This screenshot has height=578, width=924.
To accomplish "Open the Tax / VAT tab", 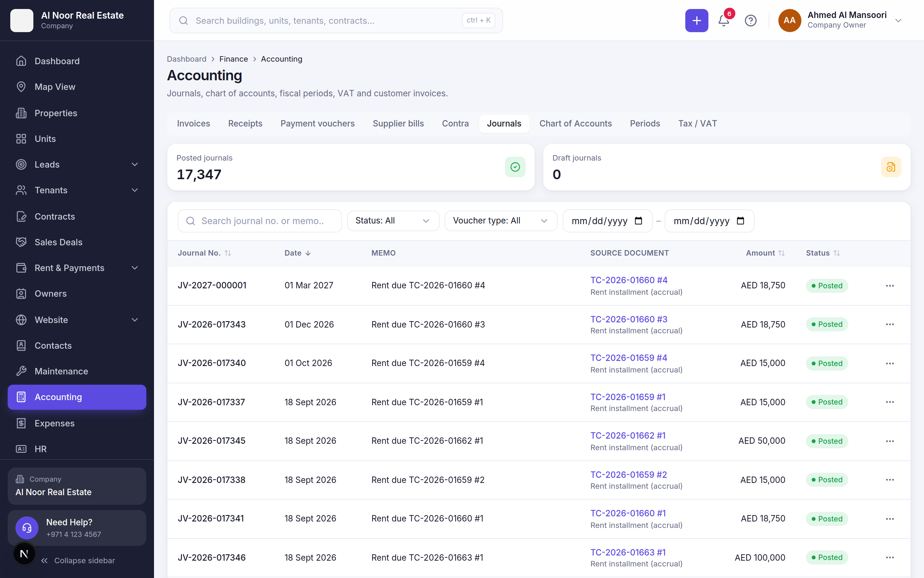I will point(697,124).
